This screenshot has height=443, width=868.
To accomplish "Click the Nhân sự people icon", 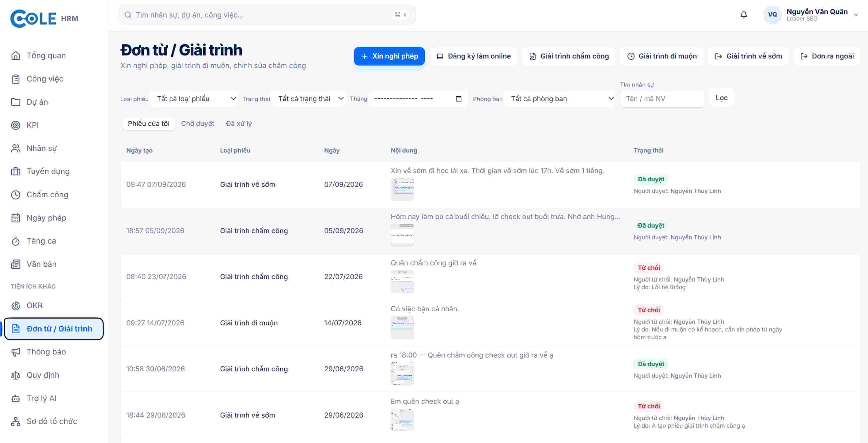I will point(16,149).
